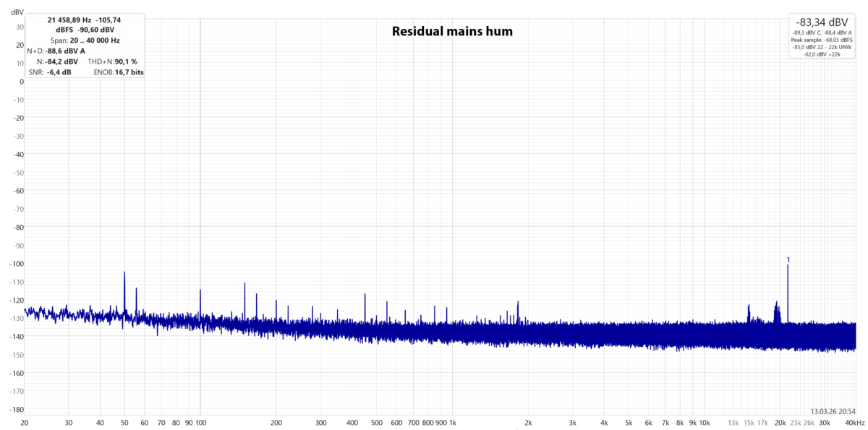This screenshot has width=868, height=430.
Task: Click the N+D: -88,6 dBV A value
Action: tap(56, 51)
